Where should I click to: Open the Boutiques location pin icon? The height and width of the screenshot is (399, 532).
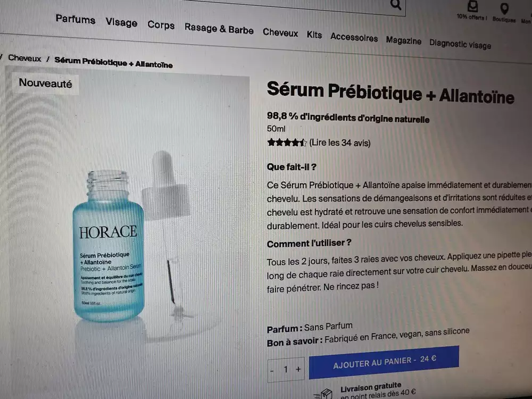coord(504,9)
